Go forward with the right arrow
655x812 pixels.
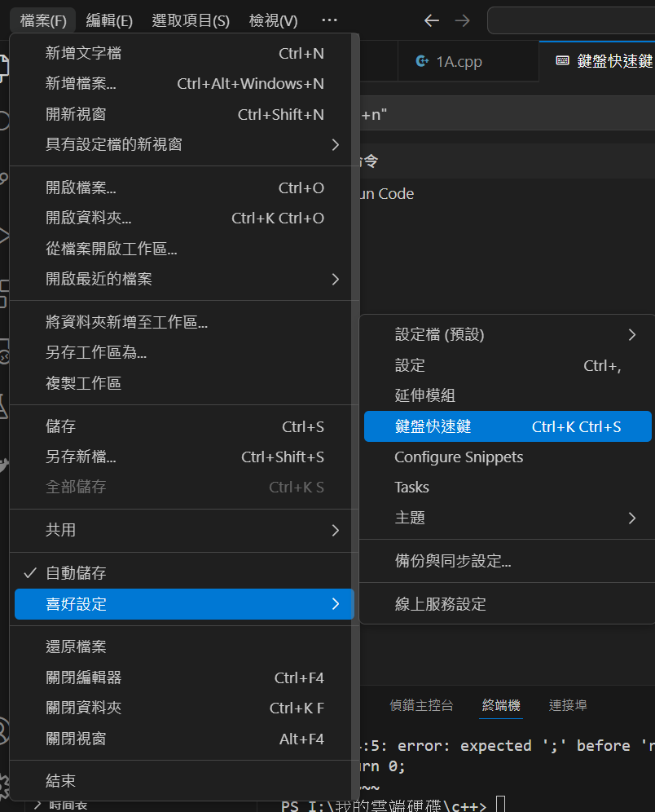tap(462, 20)
